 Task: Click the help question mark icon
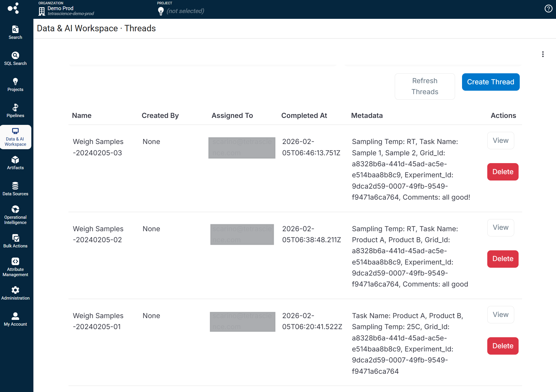coord(548,9)
